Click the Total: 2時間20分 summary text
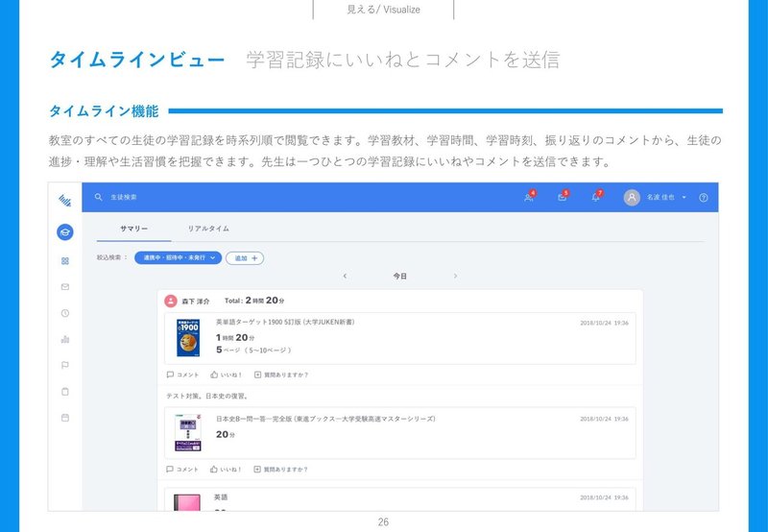The width and height of the screenshot is (768, 532). tap(254, 301)
